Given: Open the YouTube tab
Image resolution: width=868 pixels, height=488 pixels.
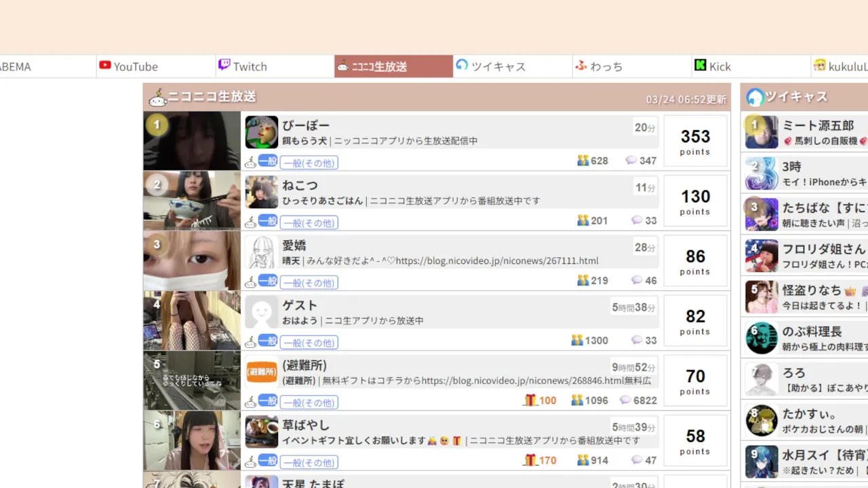Looking at the screenshot, I should [x=156, y=66].
